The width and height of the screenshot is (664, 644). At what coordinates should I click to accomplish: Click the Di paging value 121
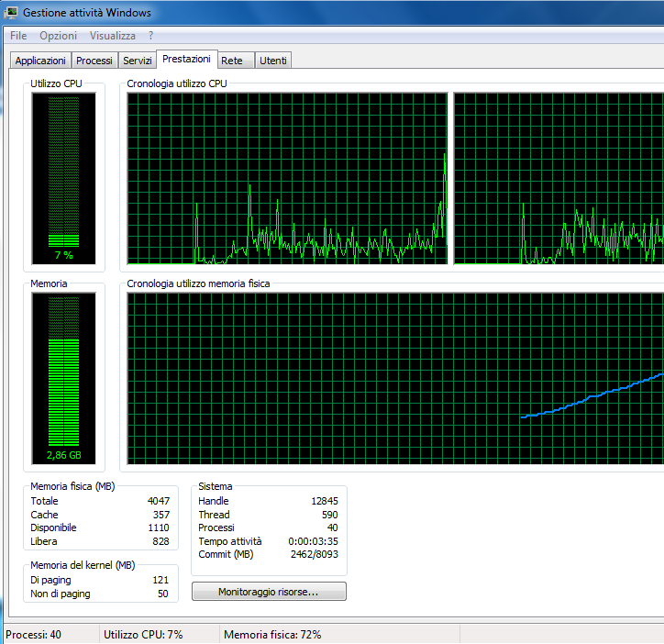tap(160, 580)
